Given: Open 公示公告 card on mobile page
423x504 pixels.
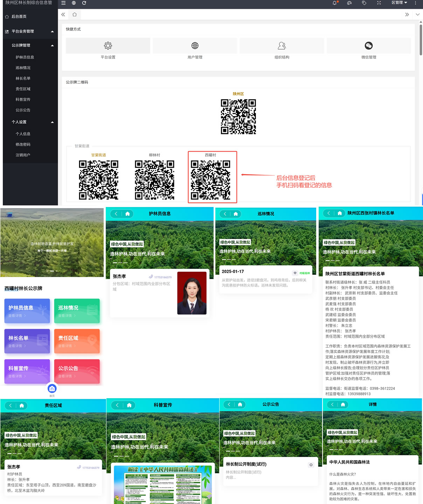Looking at the screenshot, I should click(x=77, y=372).
